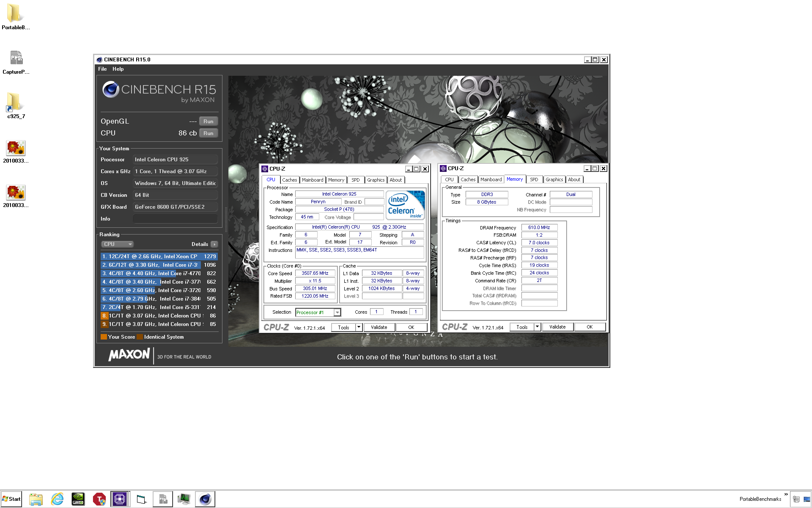This screenshot has width=812, height=508.
Task: Run the CPU benchmark
Action: (208, 133)
